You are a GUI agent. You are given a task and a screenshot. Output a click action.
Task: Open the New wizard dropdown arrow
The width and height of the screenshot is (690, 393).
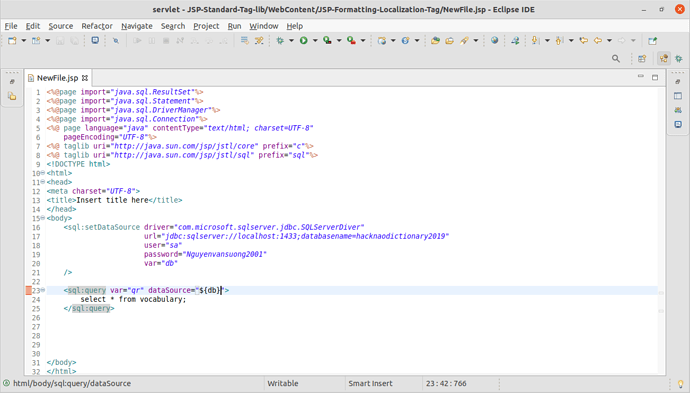(x=24, y=40)
